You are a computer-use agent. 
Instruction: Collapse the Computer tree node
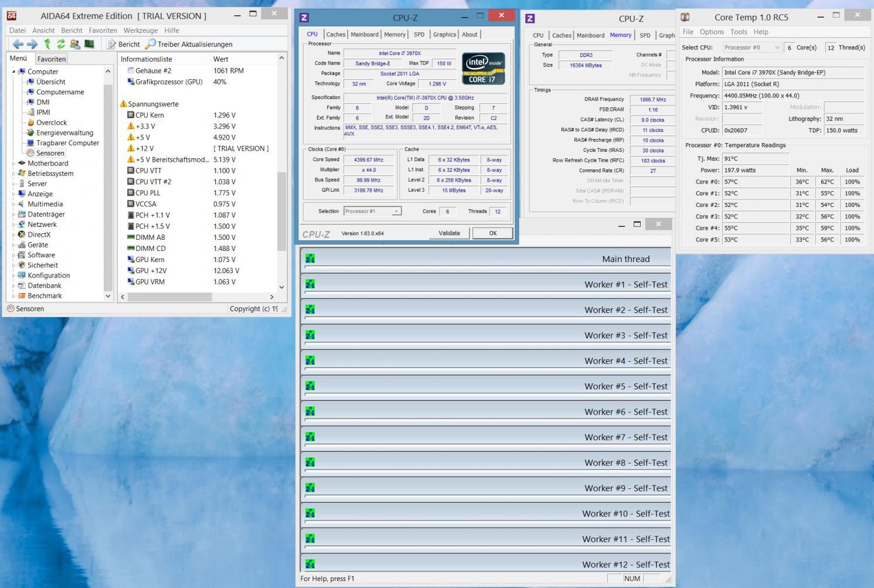coord(13,72)
